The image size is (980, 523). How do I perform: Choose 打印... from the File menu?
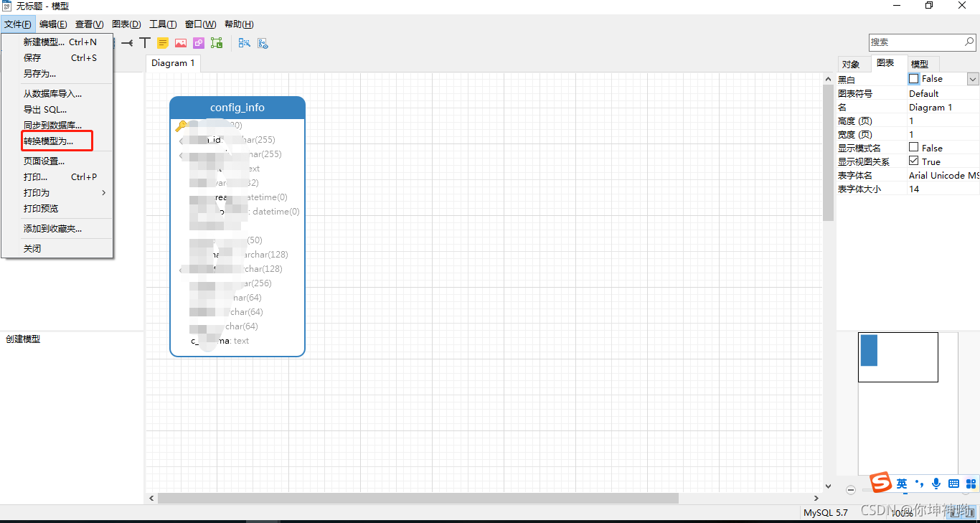point(57,177)
